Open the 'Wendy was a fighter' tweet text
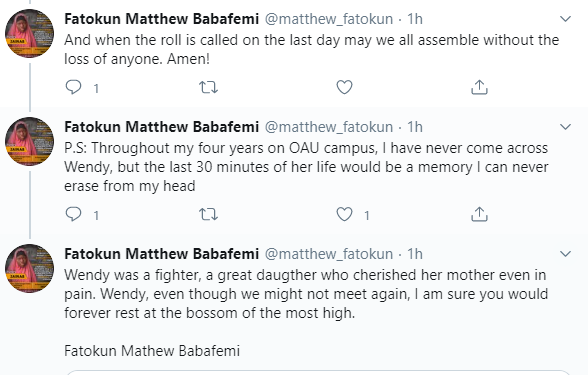This screenshot has height=375, width=588. (x=306, y=294)
